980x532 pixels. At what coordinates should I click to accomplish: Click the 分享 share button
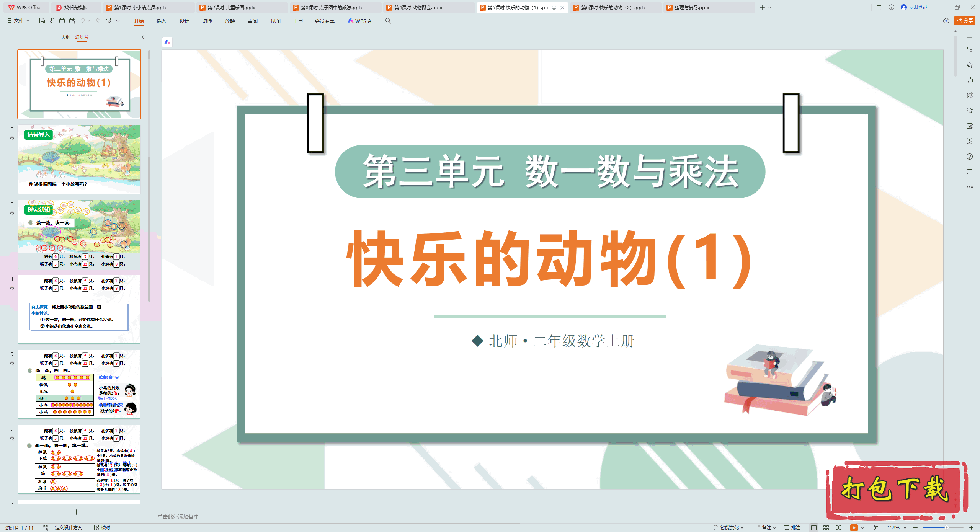click(x=965, y=21)
